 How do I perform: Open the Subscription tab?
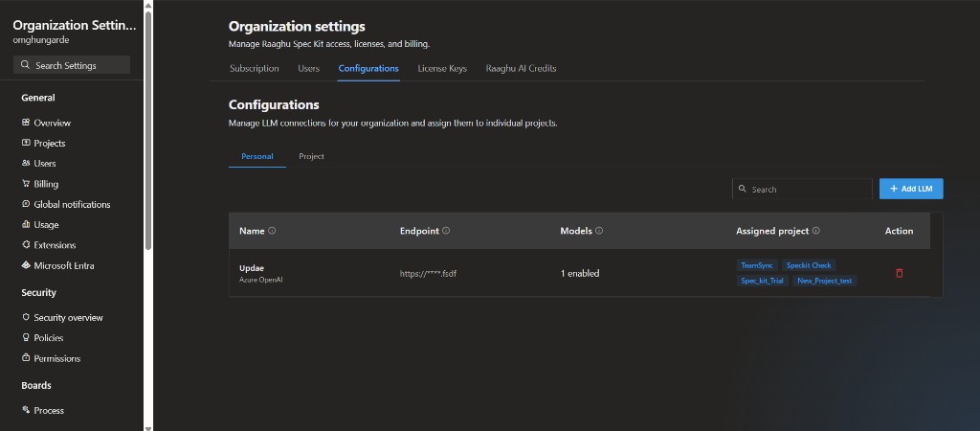click(x=255, y=68)
